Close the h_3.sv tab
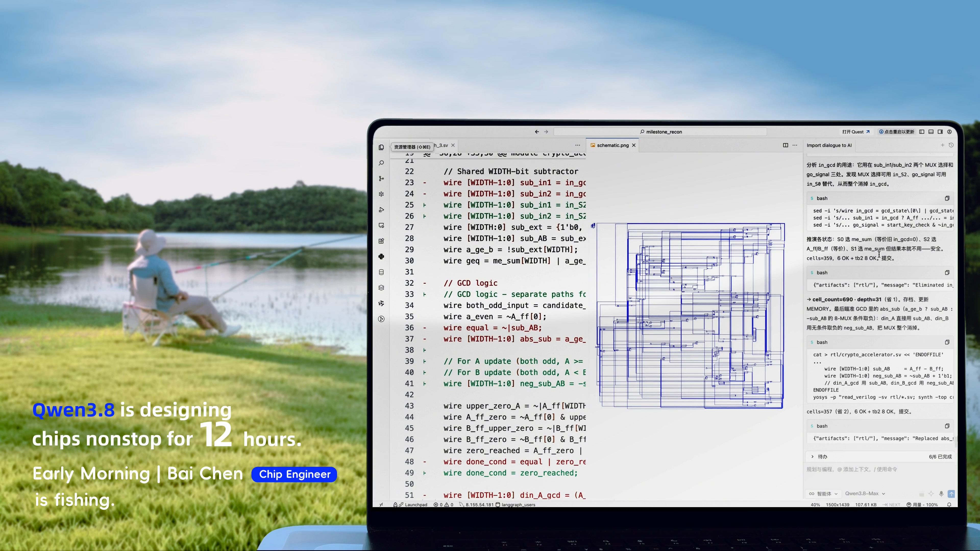The image size is (980, 551). pos(453,145)
